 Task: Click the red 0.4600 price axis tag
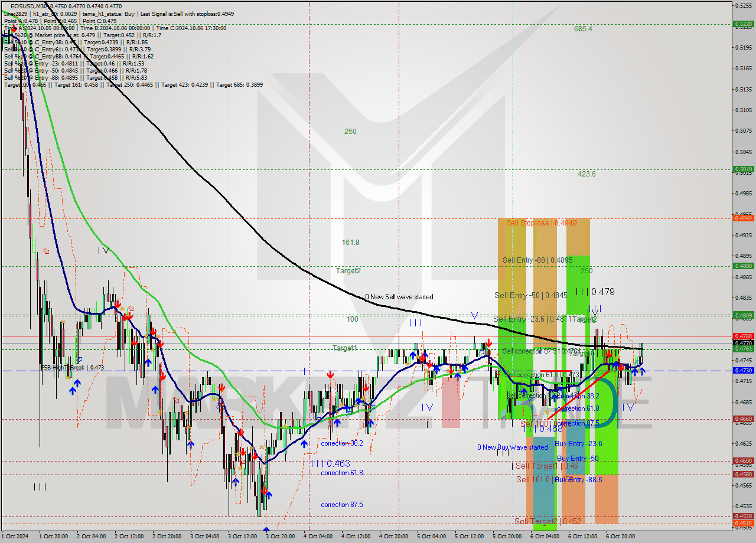click(743, 461)
